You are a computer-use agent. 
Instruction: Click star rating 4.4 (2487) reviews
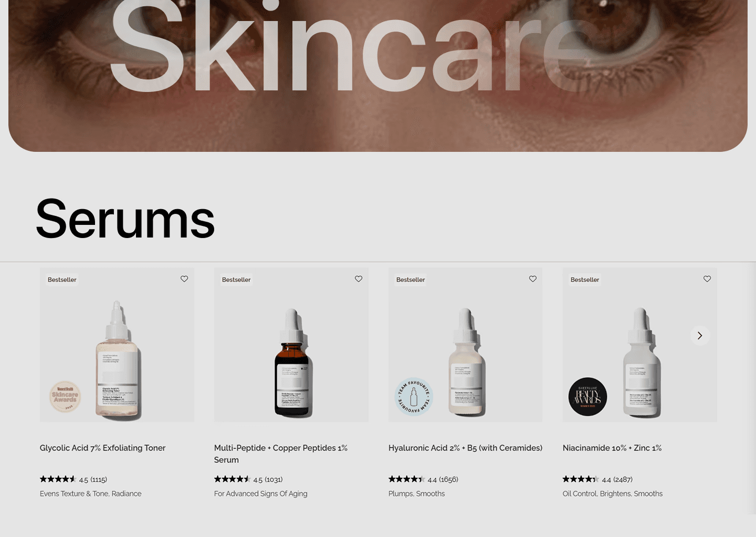pyautogui.click(x=597, y=479)
